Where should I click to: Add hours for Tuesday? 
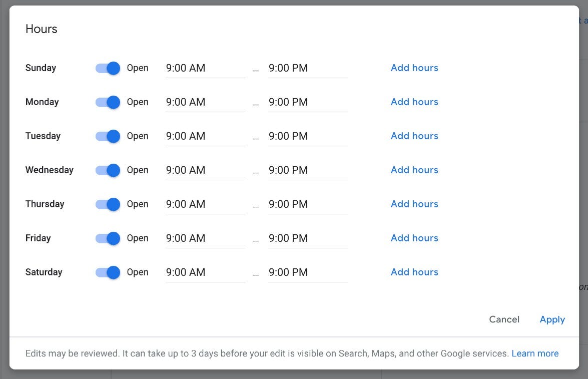pyautogui.click(x=414, y=136)
